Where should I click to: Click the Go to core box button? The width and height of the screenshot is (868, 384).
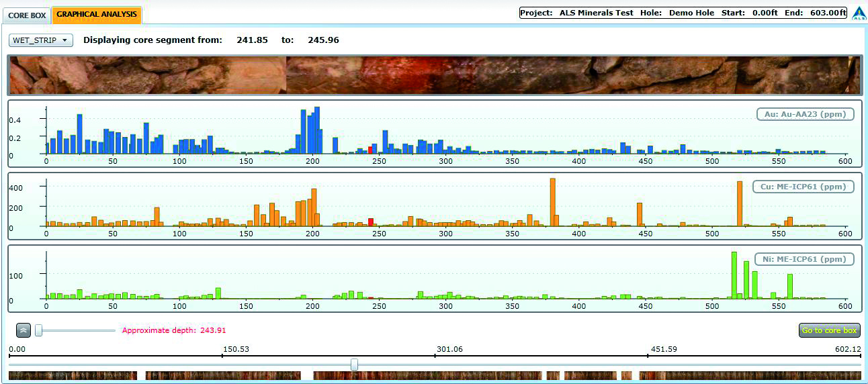829,330
